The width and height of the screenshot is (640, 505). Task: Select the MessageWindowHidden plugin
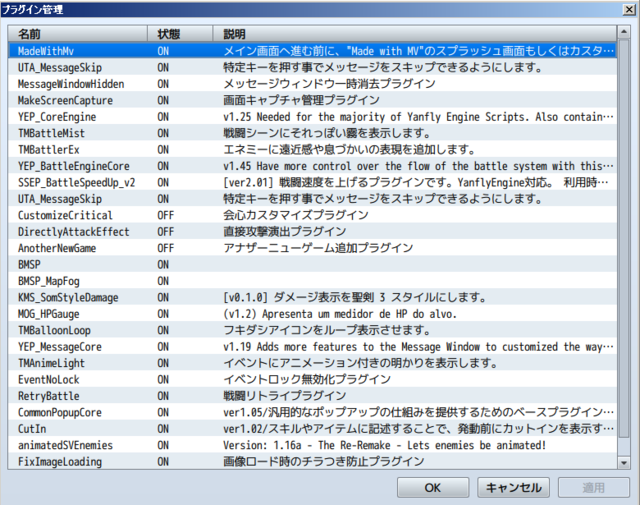(312, 84)
